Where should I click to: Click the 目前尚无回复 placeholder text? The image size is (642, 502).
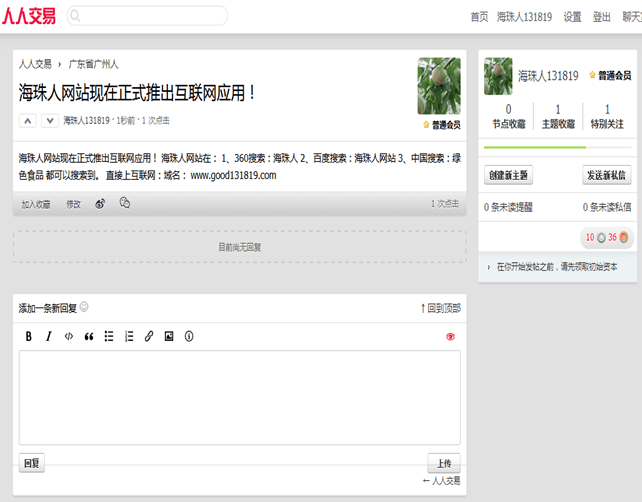click(240, 247)
